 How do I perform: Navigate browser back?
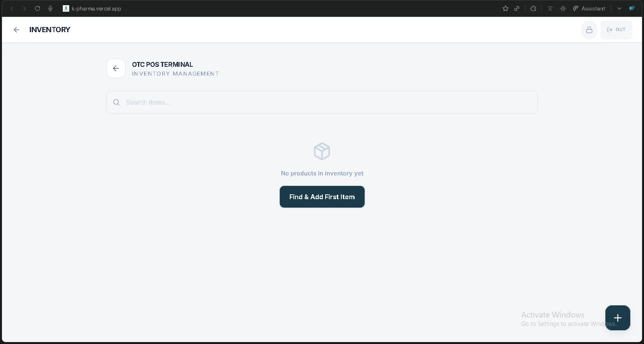pos(12,8)
